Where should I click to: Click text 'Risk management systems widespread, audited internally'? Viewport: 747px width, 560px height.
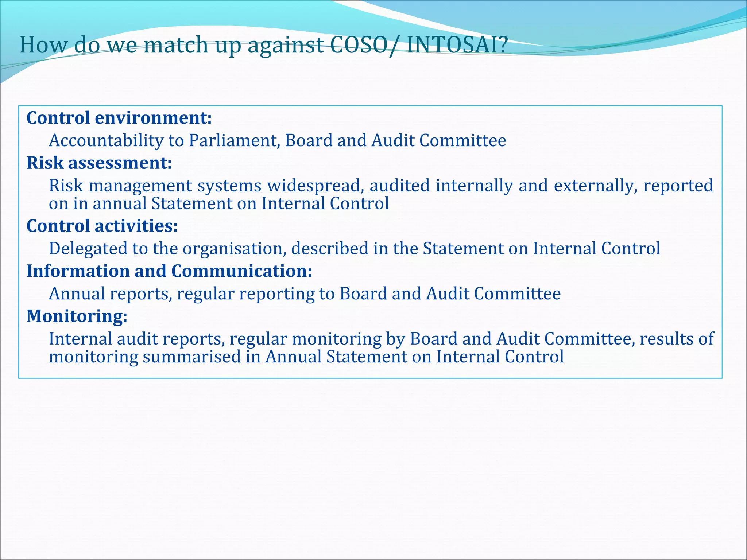281,186
